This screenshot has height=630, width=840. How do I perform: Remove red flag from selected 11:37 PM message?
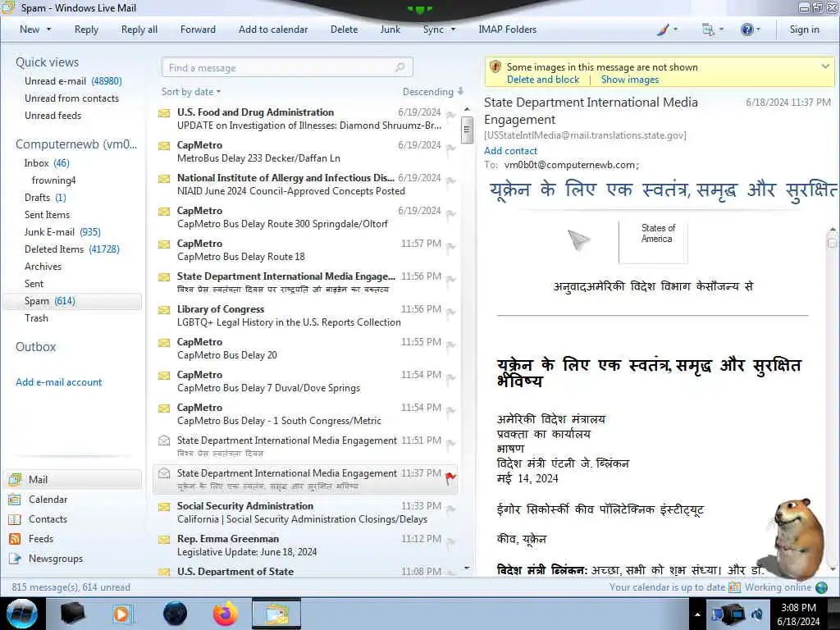[451, 477]
